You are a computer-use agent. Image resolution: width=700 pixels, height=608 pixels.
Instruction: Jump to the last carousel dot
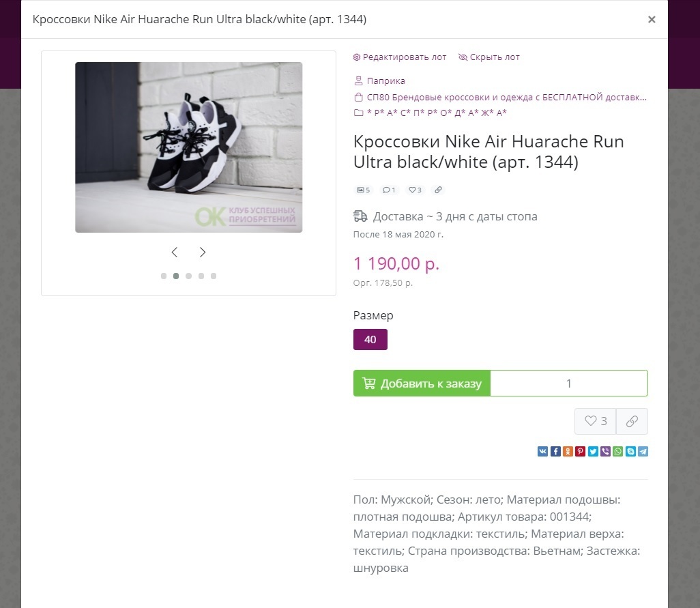(214, 276)
